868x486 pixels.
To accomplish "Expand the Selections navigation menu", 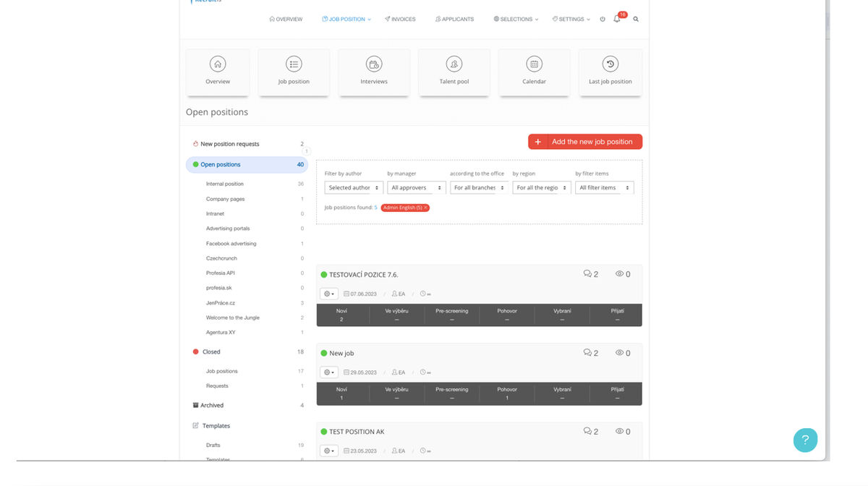I will [516, 20].
